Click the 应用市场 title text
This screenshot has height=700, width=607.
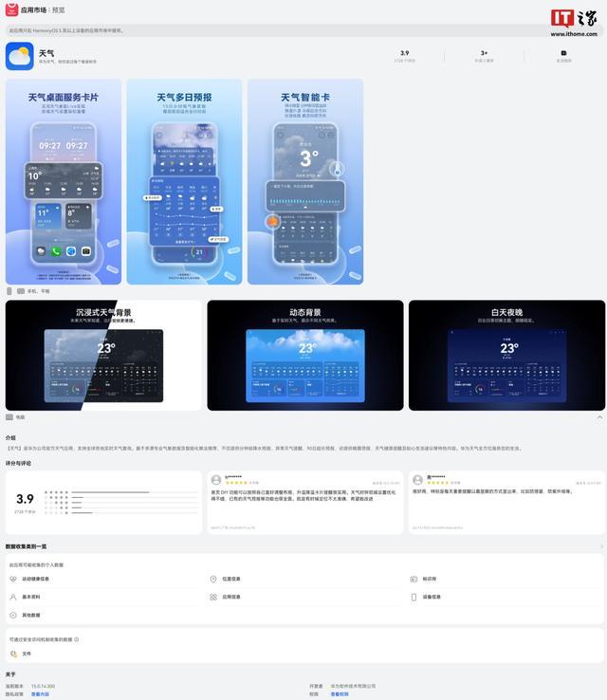(33, 9)
